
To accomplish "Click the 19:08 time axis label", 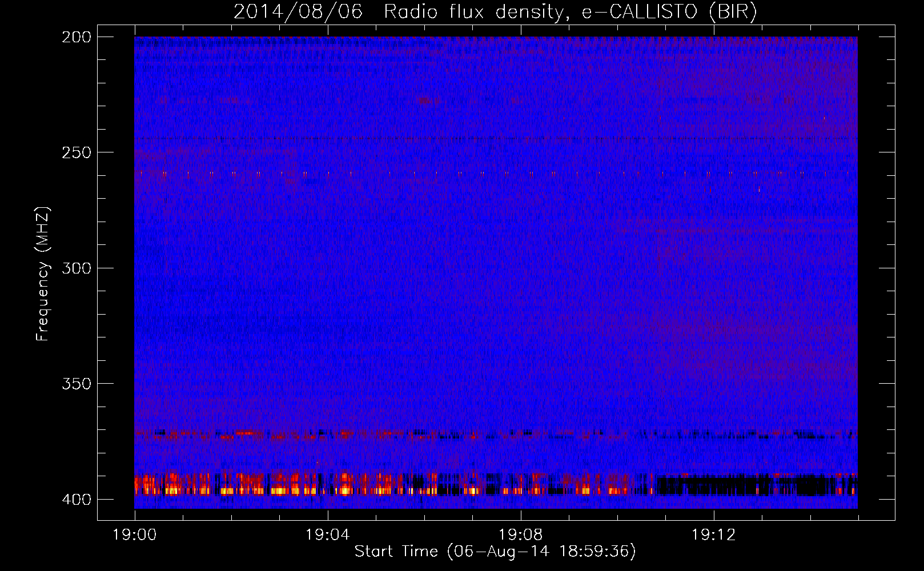I will point(521,535).
